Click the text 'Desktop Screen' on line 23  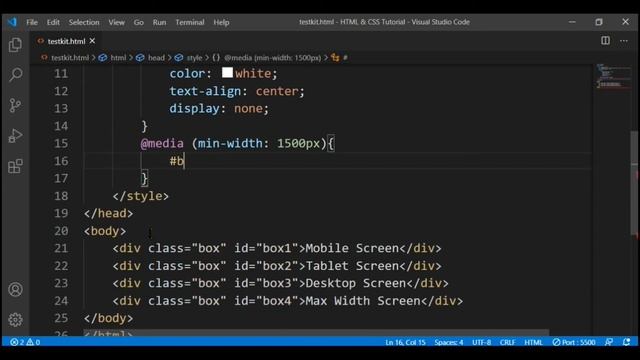pos(356,283)
